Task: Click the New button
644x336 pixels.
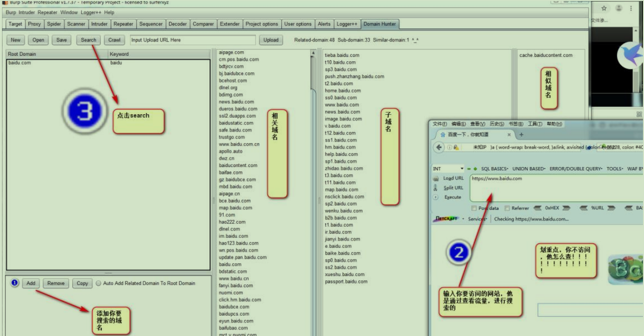Action: click(x=16, y=40)
